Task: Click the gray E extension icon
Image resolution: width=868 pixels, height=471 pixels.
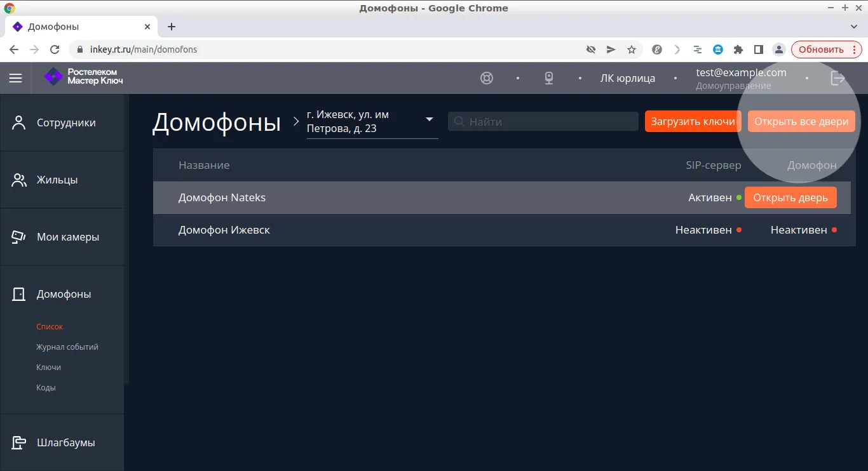Action: click(x=657, y=50)
